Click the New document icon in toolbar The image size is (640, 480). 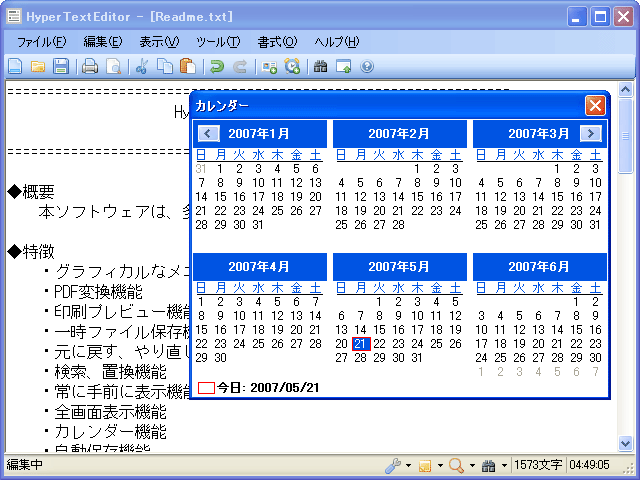pyautogui.click(x=15, y=67)
